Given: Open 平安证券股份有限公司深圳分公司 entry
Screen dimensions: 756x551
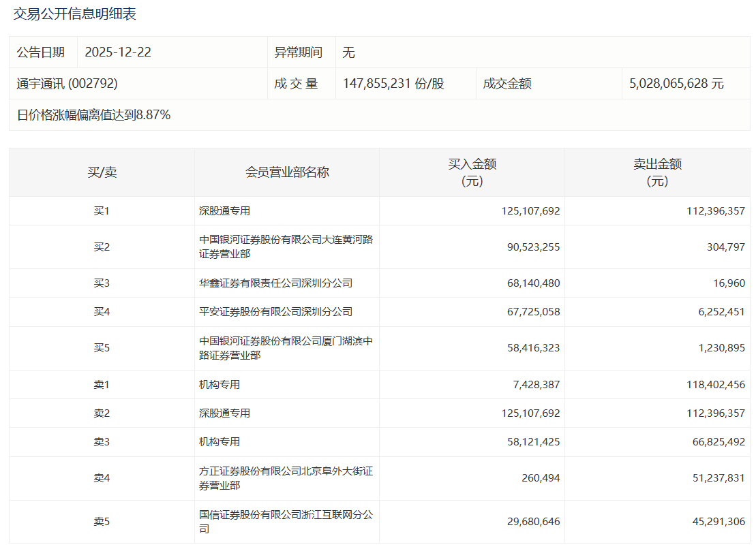Looking at the screenshot, I should (275, 312).
